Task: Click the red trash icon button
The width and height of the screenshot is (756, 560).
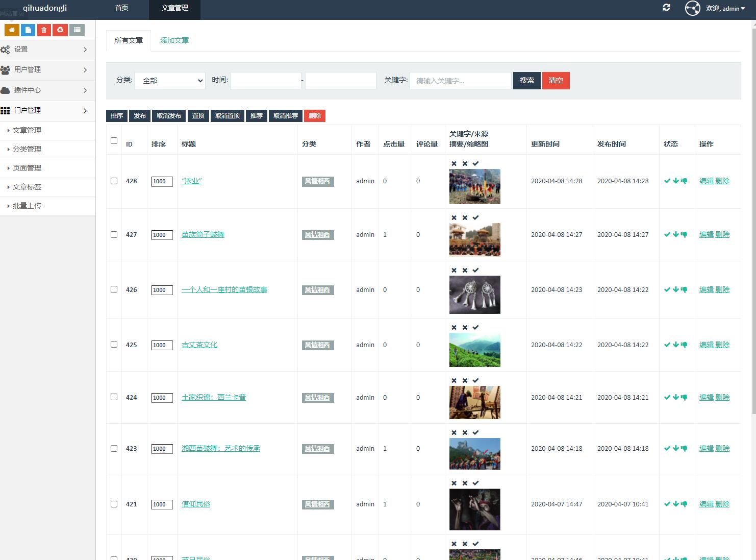Action: (x=44, y=30)
